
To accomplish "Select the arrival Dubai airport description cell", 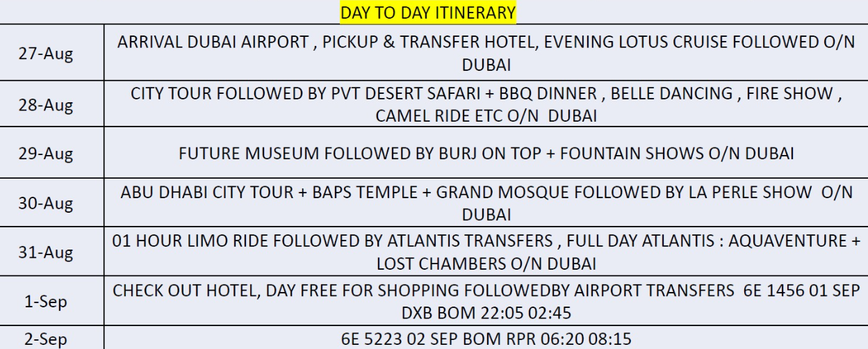I will coord(486,53).
